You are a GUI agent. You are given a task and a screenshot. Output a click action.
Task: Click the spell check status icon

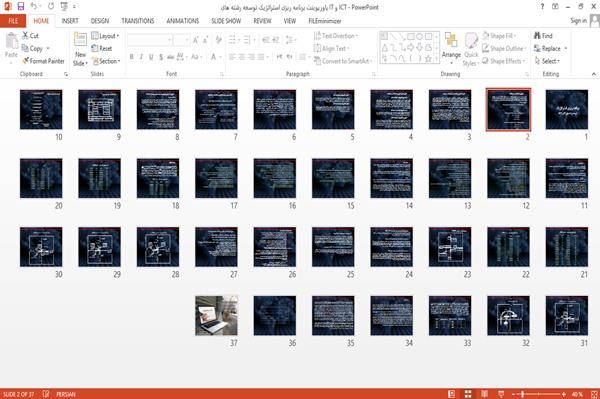(x=46, y=394)
